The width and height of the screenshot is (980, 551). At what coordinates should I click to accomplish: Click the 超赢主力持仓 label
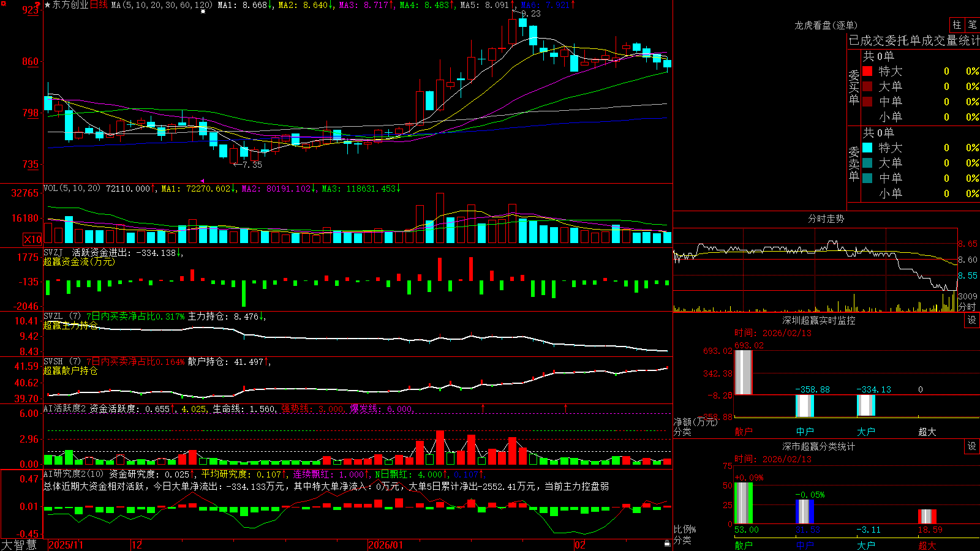[70, 326]
